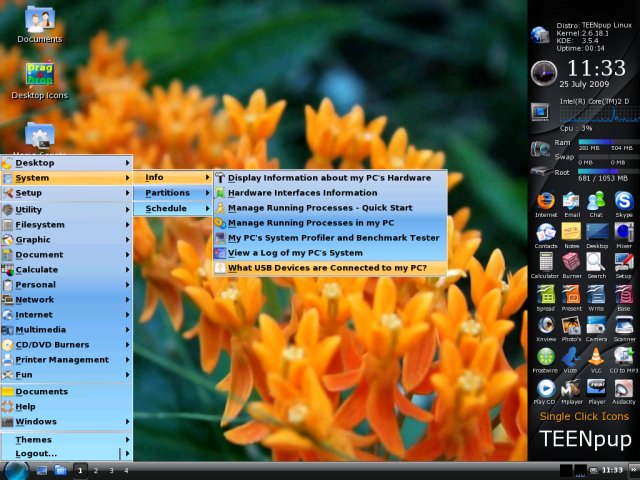Click Logout... in the start menu
Screen dimensions: 640x480
[36, 453]
